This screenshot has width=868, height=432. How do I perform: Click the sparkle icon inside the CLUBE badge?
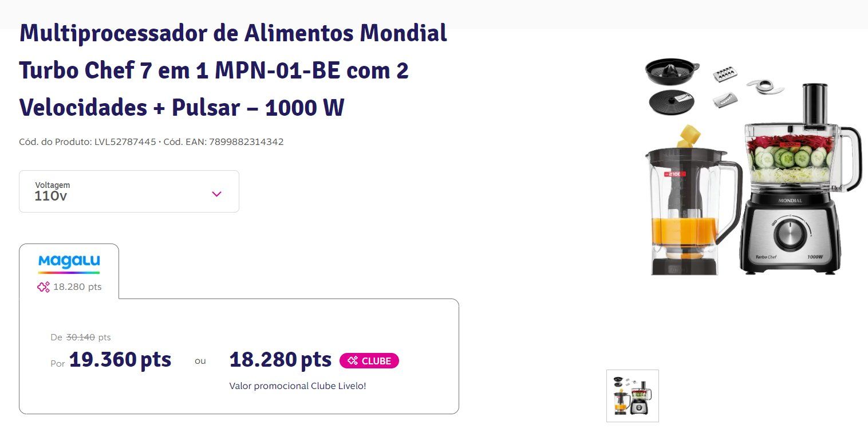[353, 361]
